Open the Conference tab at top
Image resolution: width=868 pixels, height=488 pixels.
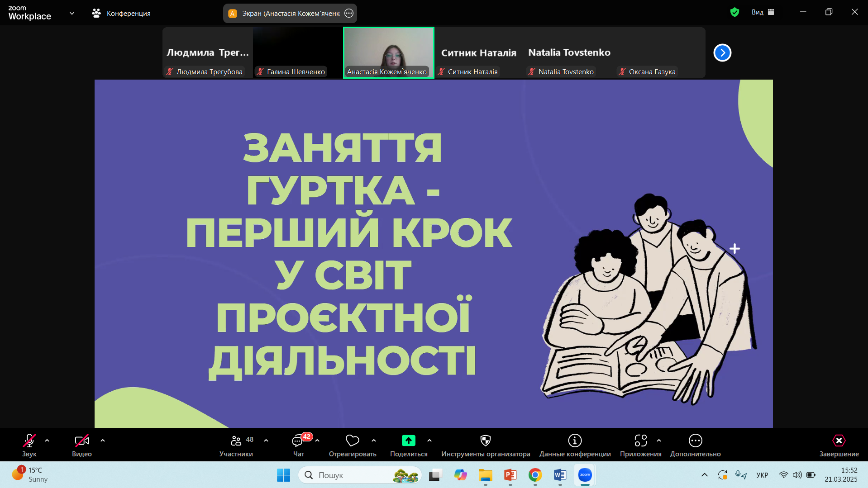pyautogui.click(x=121, y=13)
